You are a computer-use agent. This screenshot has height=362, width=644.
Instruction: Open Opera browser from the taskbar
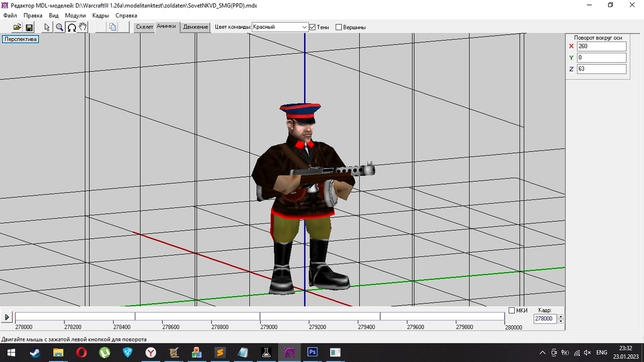point(81,352)
